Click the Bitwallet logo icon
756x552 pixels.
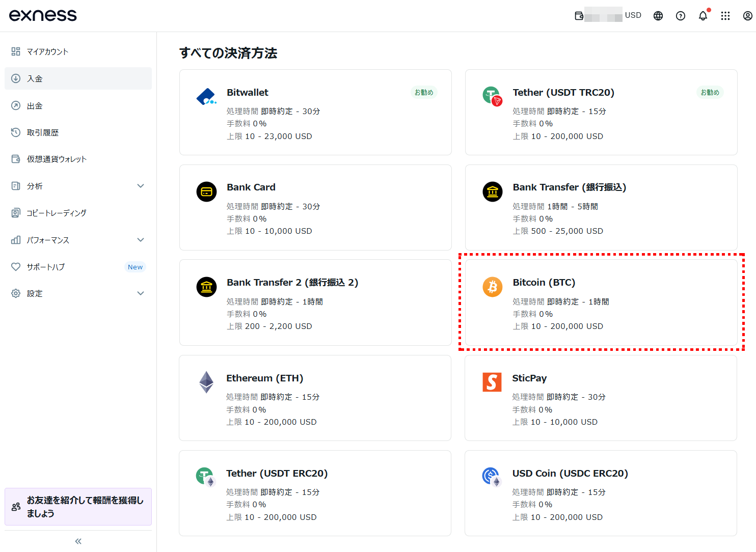[x=206, y=96]
